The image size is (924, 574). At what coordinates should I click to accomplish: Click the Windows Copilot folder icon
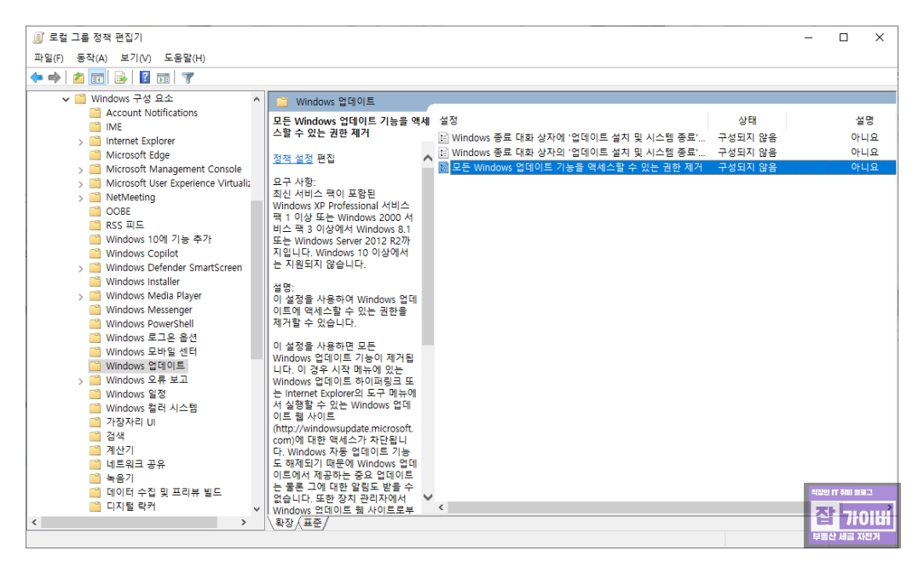point(95,253)
